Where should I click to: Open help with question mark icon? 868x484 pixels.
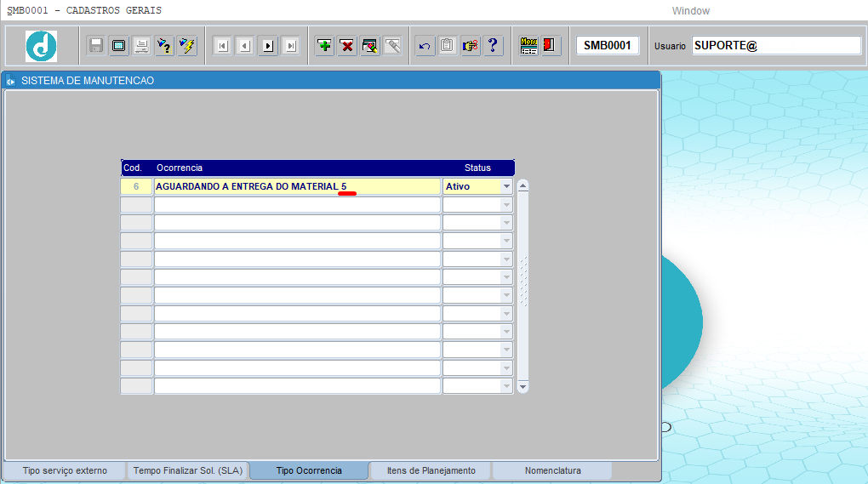click(493, 45)
